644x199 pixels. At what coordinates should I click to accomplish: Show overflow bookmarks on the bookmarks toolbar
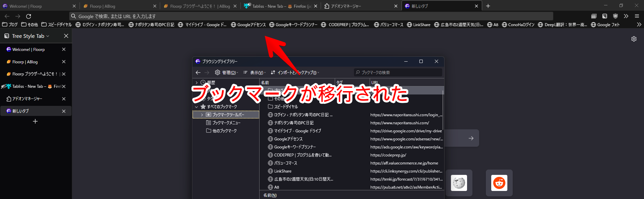(x=639, y=24)
